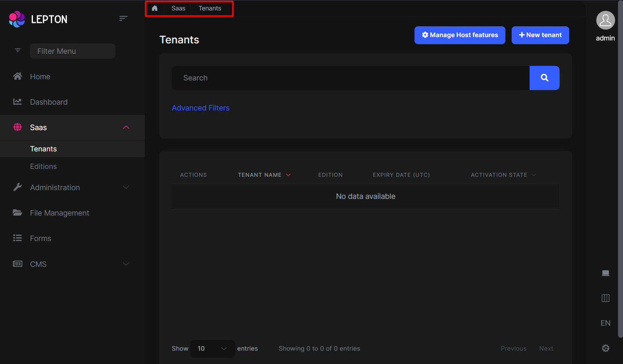Click the laptop icon in right toolbar

pos(605,273)
